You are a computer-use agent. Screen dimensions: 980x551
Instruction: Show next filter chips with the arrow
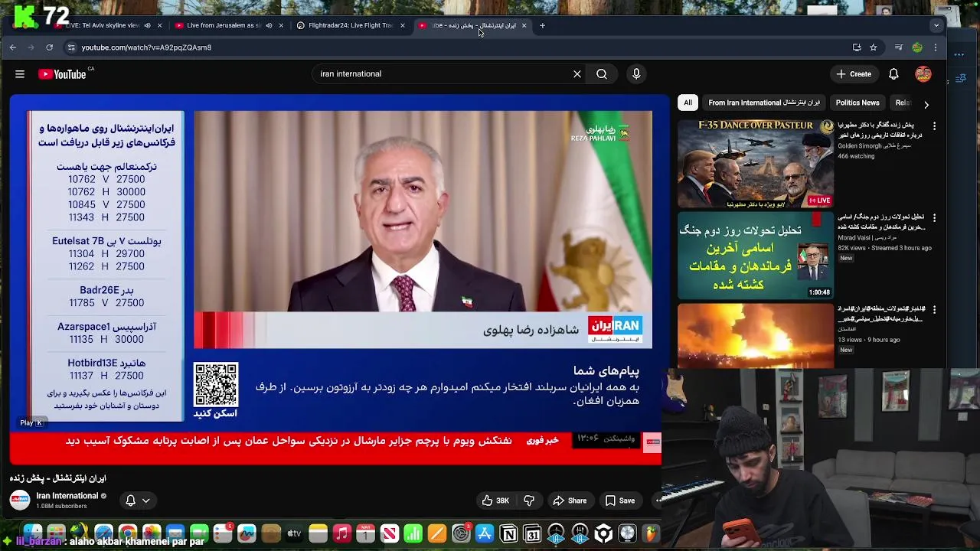926,104
